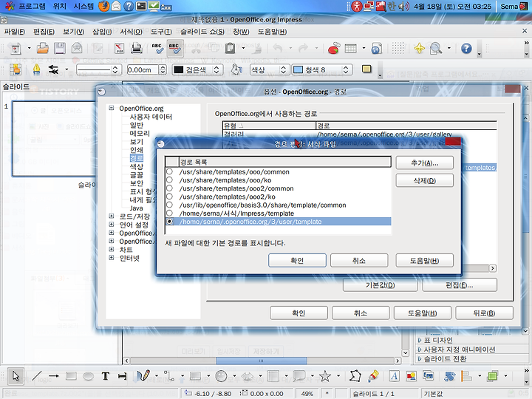The image size is (532, 399).
Task: Select 사용자 데이터 in options tree
Action: coord(151,117)
